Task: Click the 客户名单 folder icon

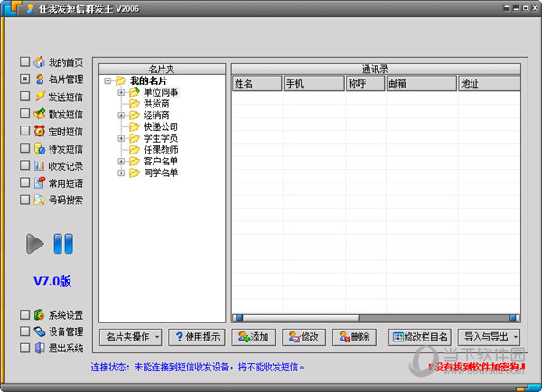Action: coord(134,161)
